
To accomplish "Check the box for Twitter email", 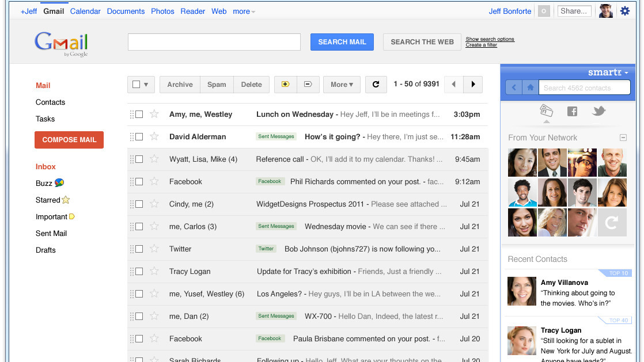I will 139,249.
